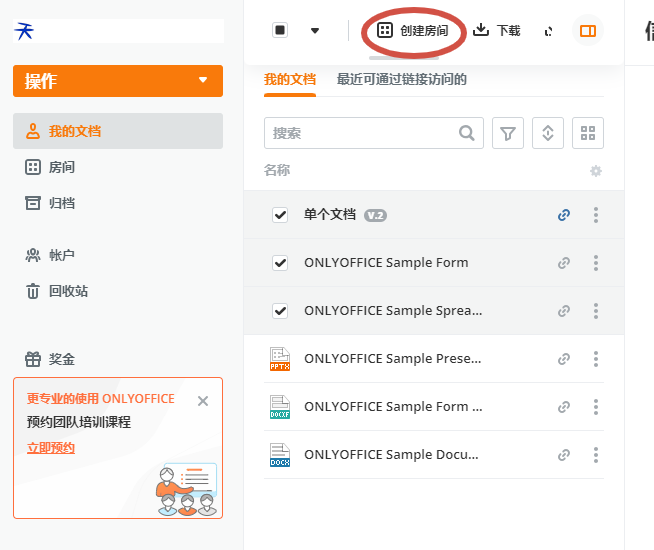Click link icon for ONLYOFFICE Sample Docu...
654x550 pixels.
point(564,455)
